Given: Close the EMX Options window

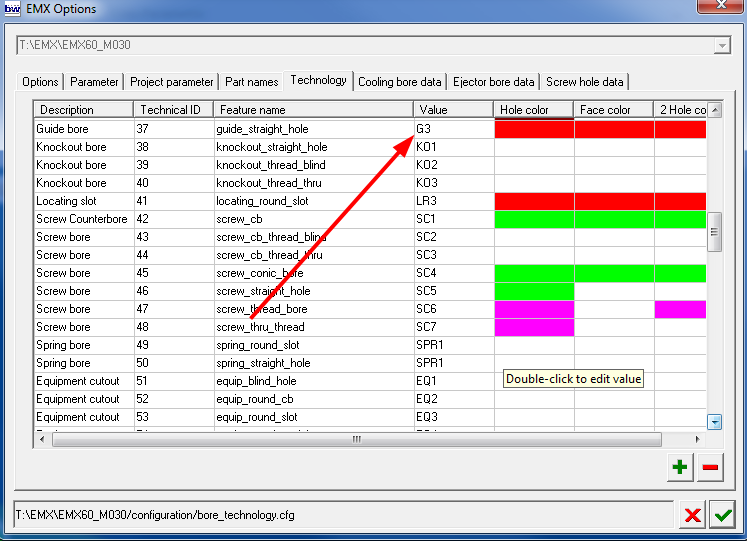Looking at the screenshot, I should coord(721,6).
